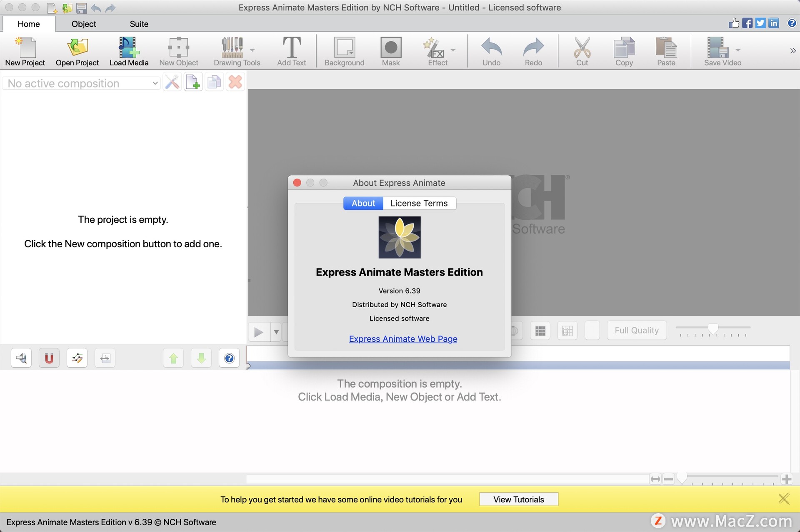Toggle the magnet snapping button
This screenshot has width=800, height=532.
pos(49,358)
